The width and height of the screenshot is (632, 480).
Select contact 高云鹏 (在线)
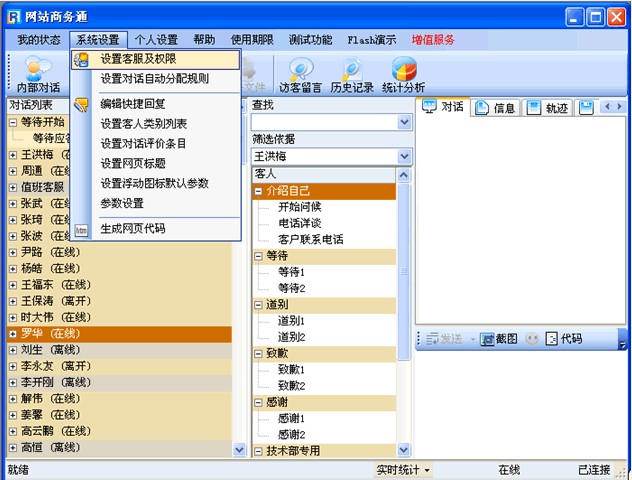pyautogui.click(x=119, y=431)
